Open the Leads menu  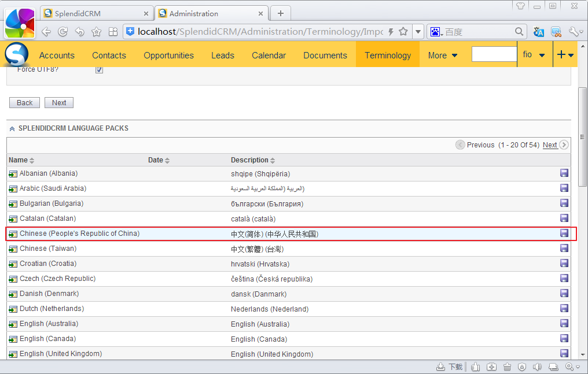tap(223, 55)
